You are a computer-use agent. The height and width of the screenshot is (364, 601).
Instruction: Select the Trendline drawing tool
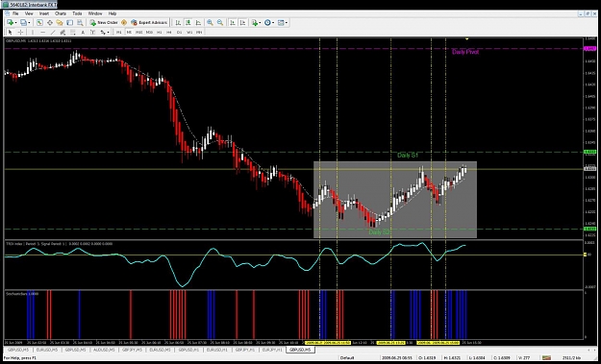coord(53,32)
